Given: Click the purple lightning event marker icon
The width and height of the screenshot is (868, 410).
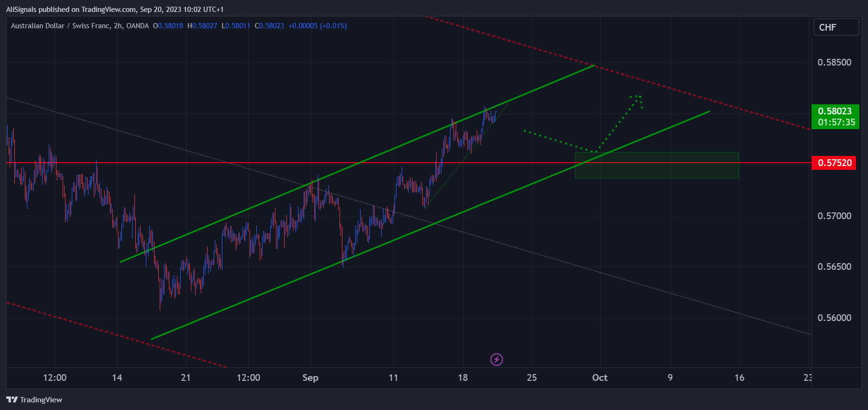Looking at the screenshot, I should pyautogui.click(x=496, y=359).
